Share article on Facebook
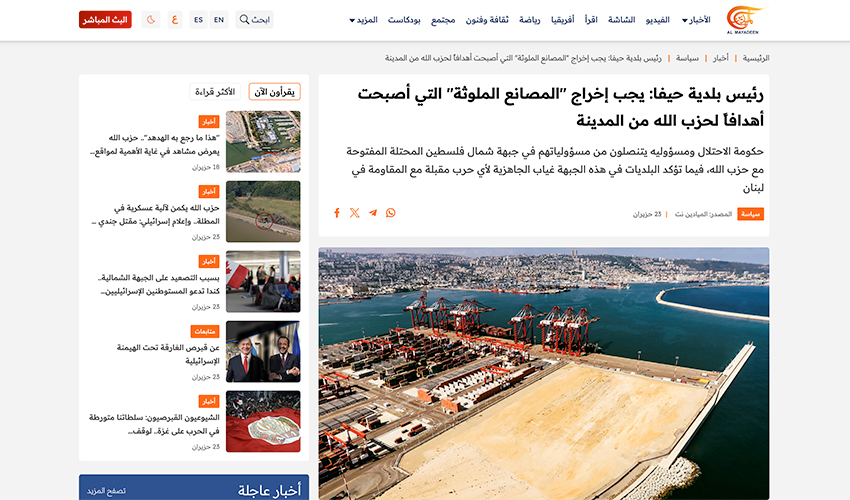 click(x=337, y=213)
